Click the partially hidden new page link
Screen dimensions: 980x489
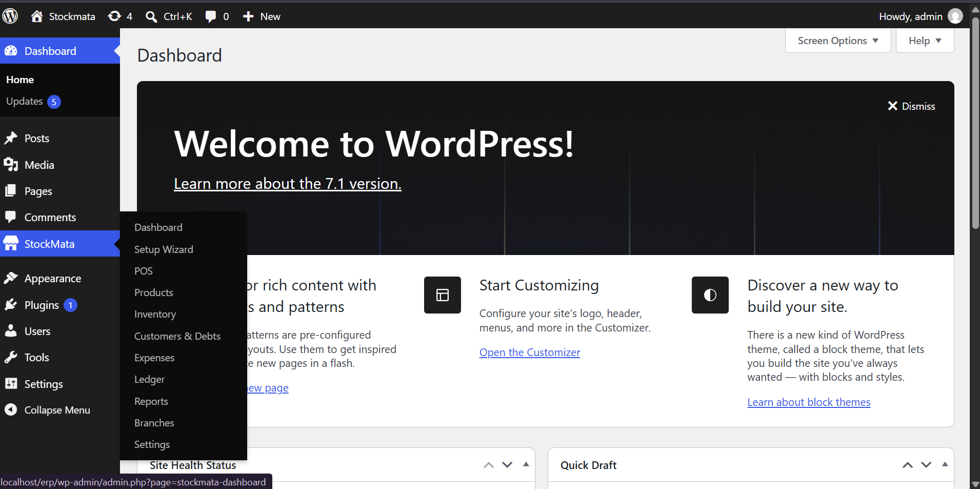268,388
